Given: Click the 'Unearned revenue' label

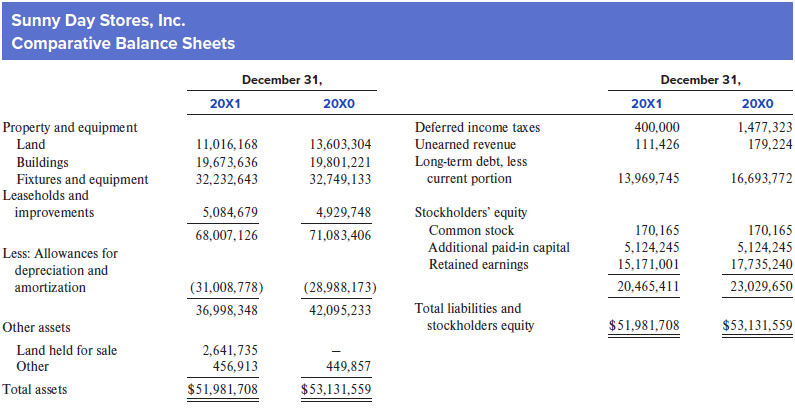Looking at the screenshot, I should (x=465, y=144).
